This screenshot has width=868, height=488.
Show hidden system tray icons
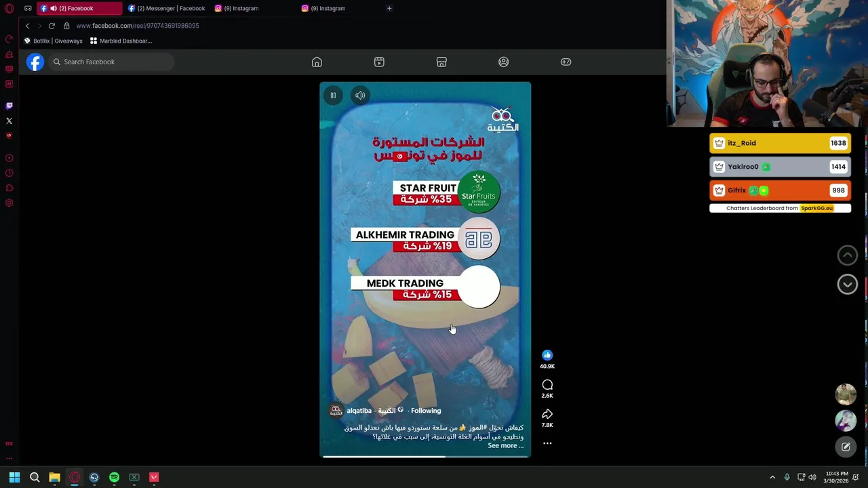coord(772,477)
